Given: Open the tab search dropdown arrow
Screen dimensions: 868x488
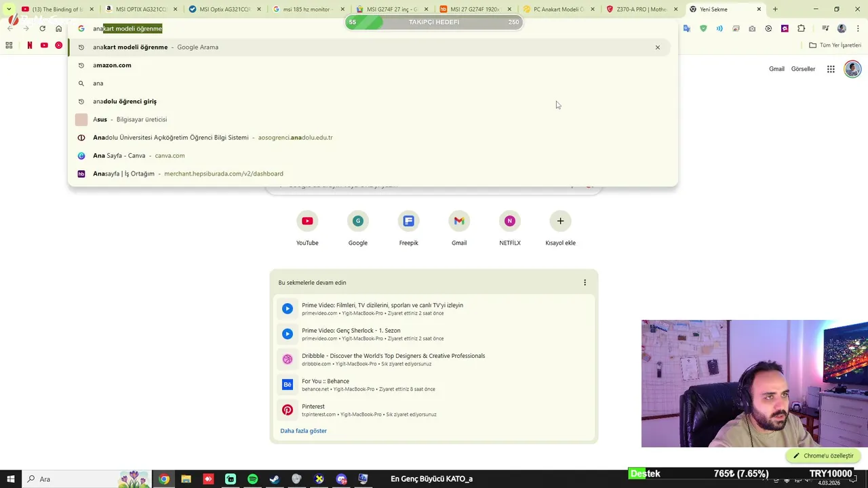Looking at the screenshot, I should pos(9,9).
